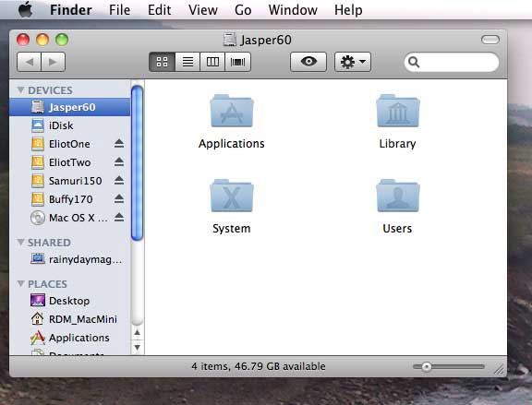Viewport: 532px width, 405px height.
Task: Select the Applications folder icon
Action: click(x=232, y=111)
